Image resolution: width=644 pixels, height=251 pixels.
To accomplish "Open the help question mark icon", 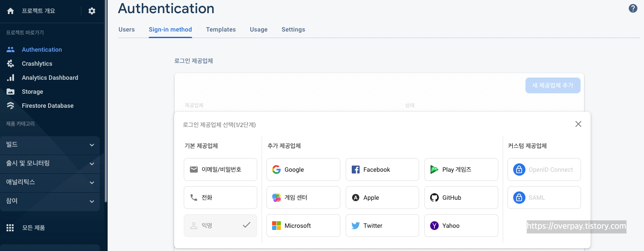I will click(x=633, y=8).
